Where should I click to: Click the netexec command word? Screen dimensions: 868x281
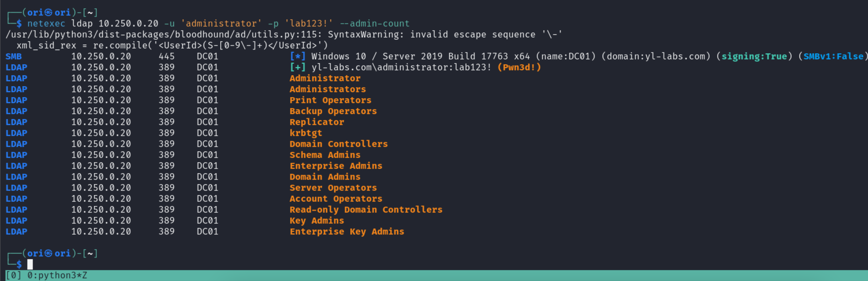[46, 24]
